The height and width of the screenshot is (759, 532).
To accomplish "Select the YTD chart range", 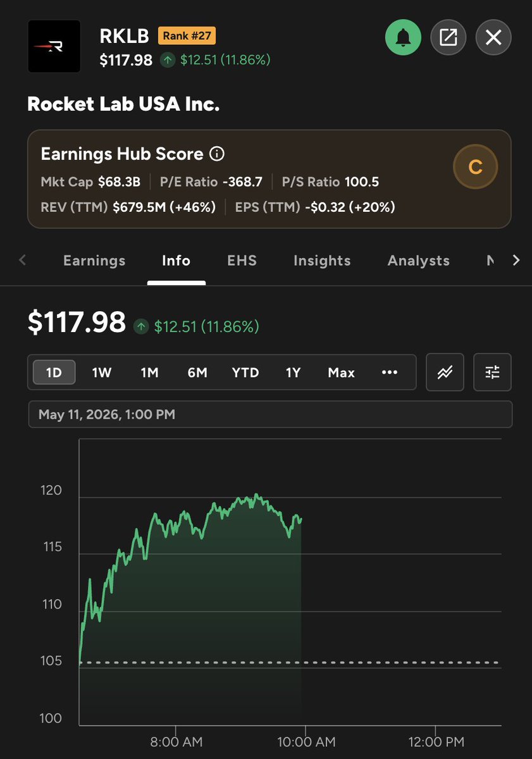I will pos(245,373).
